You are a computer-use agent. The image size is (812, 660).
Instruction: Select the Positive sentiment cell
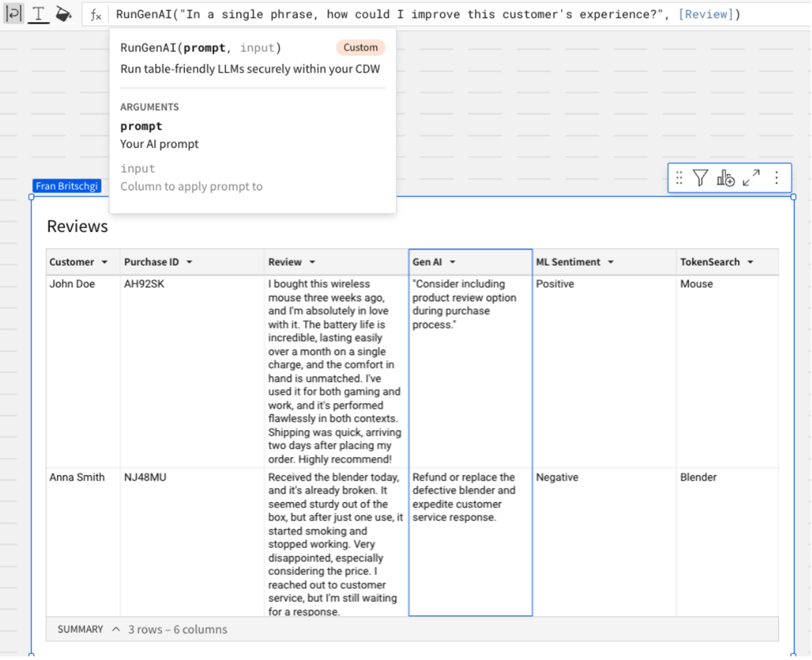[x=605, y=371]
